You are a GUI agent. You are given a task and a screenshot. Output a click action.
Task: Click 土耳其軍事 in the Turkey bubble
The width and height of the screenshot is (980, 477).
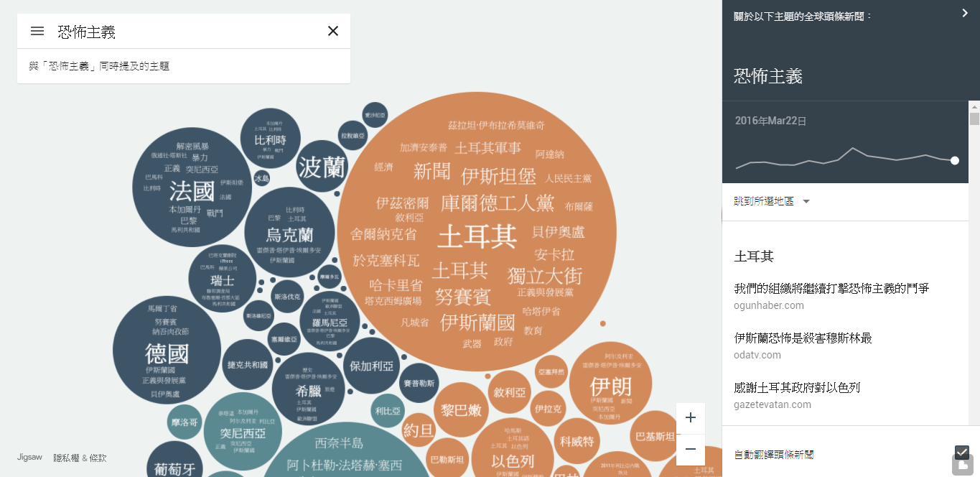[487, 148]
